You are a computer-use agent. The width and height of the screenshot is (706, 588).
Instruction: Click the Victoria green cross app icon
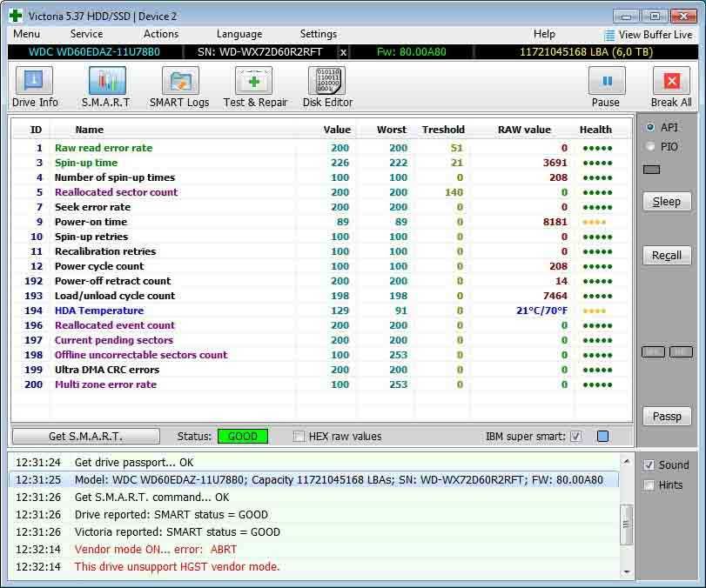point(16,16)
